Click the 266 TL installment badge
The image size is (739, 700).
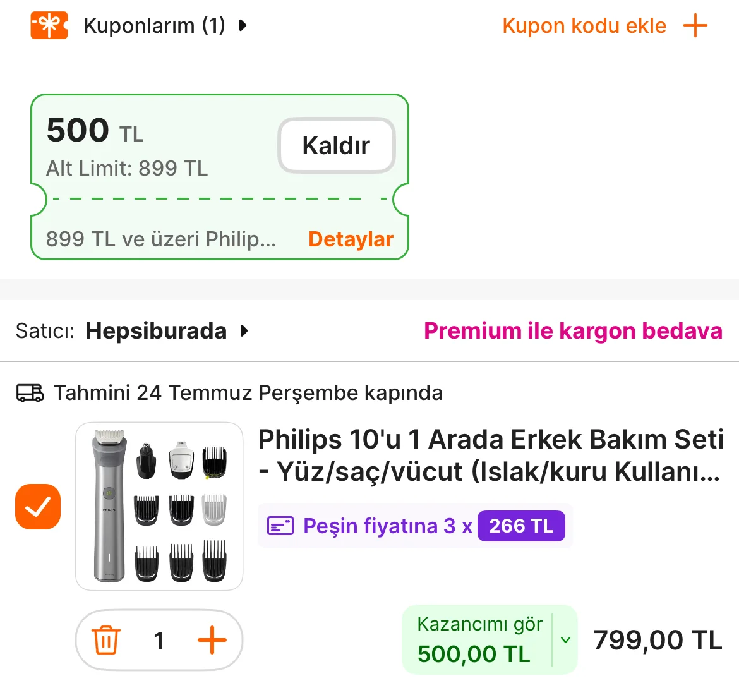[x=521, y=526]
